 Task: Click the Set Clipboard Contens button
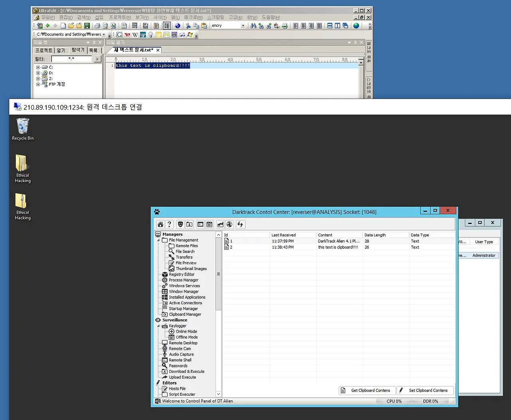click(x=425, y=390)
